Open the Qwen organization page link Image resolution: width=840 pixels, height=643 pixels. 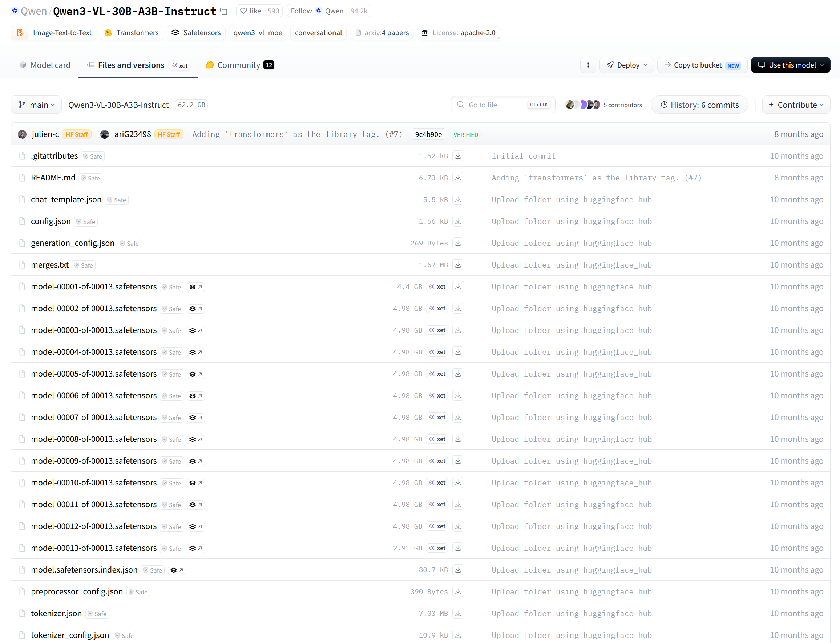(34, 11)
